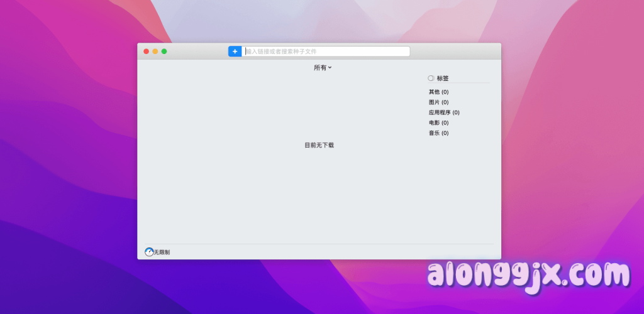Click the horizontal divider line under 标签
Viewport: 644px width, 314px height.
click(x=458, y=84)
